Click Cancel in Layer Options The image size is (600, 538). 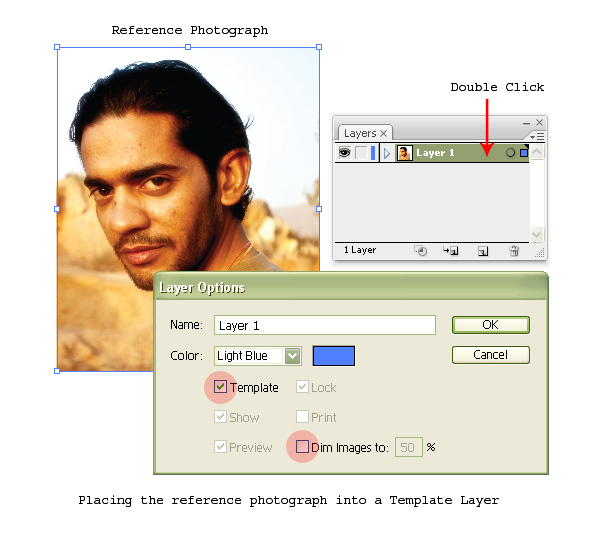(x=491, y=355)
